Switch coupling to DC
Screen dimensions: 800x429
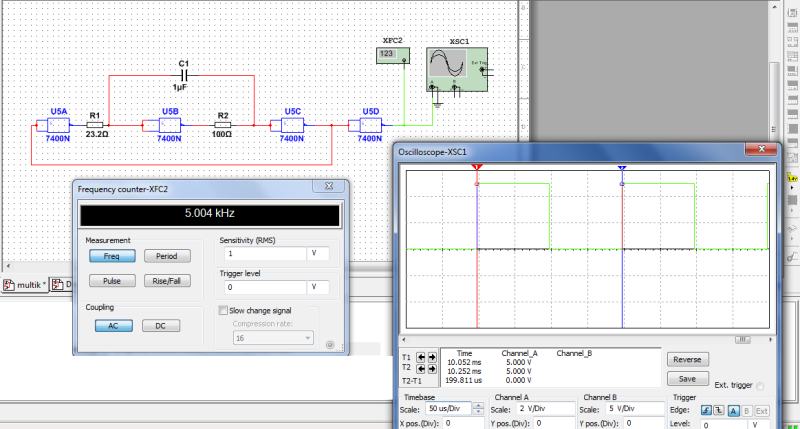[161, 325]
